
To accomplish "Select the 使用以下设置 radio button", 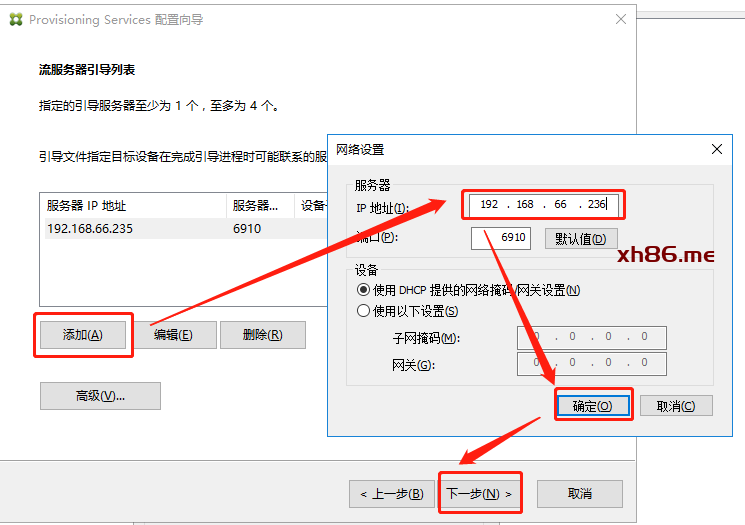I will (x=364, y=311).
